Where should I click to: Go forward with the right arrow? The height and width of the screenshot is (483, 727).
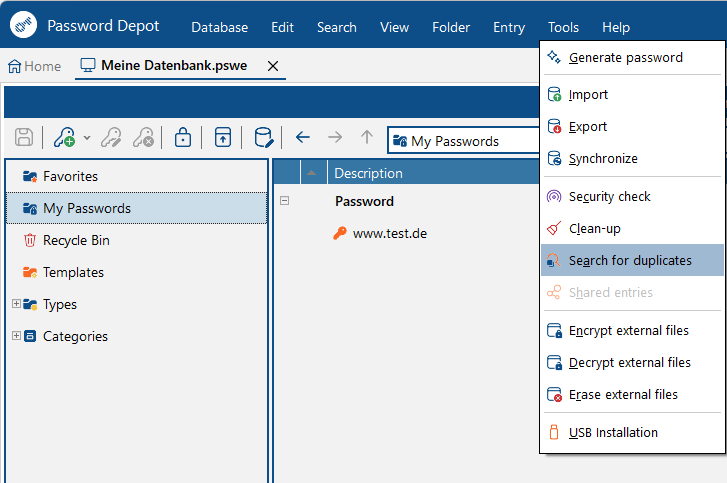point(335,137)
